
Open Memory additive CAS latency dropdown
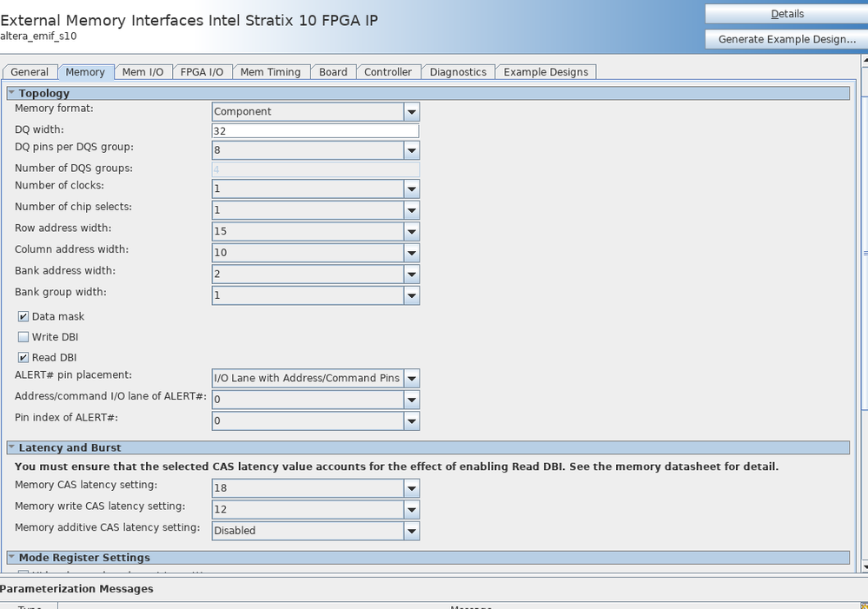tap(411, 531)
